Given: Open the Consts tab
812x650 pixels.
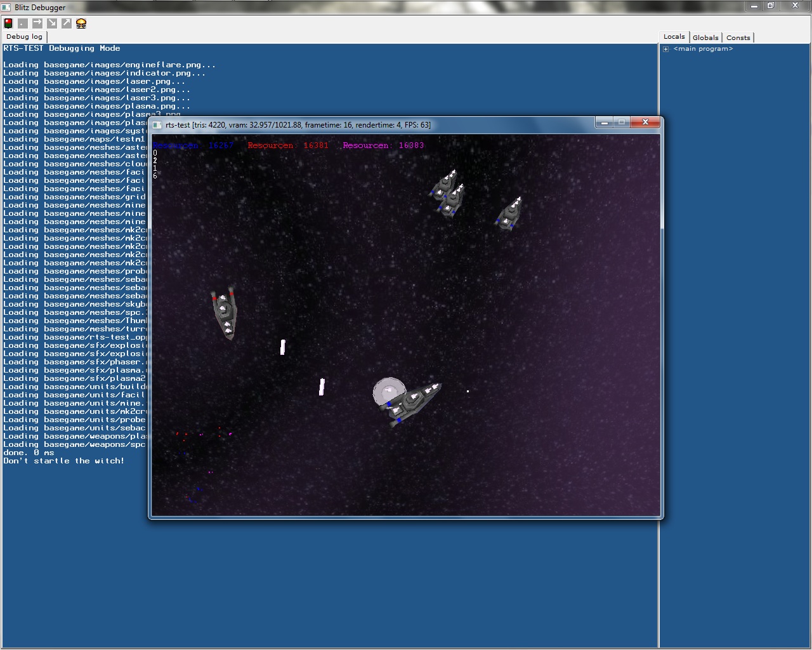Looking at the screenshot, I should pos(738,37).
